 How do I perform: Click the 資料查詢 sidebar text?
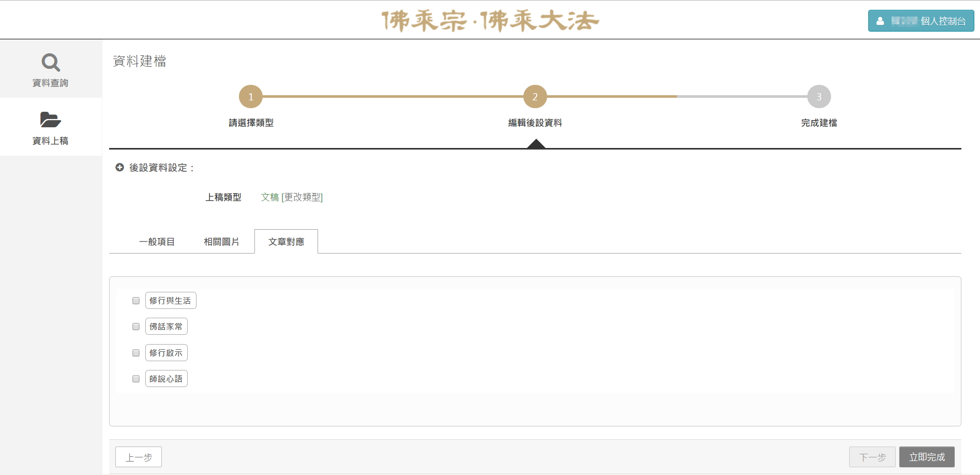(x=51, y=83)
